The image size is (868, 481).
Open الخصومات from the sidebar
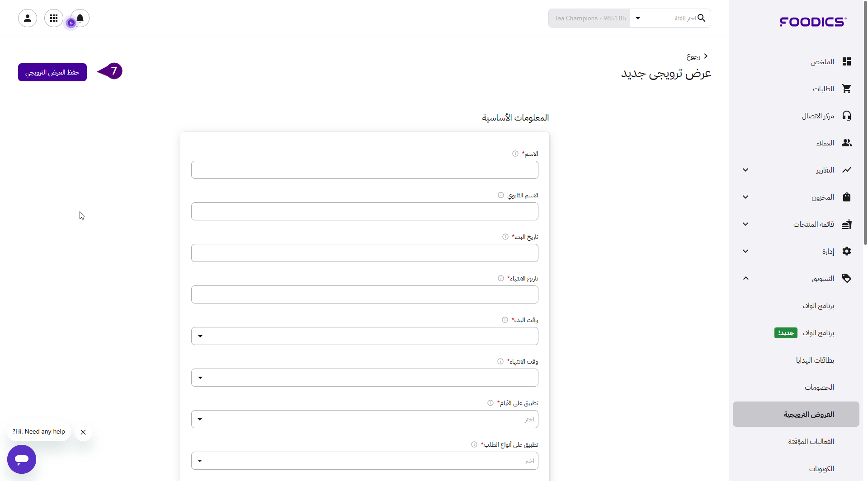[819, 387]
